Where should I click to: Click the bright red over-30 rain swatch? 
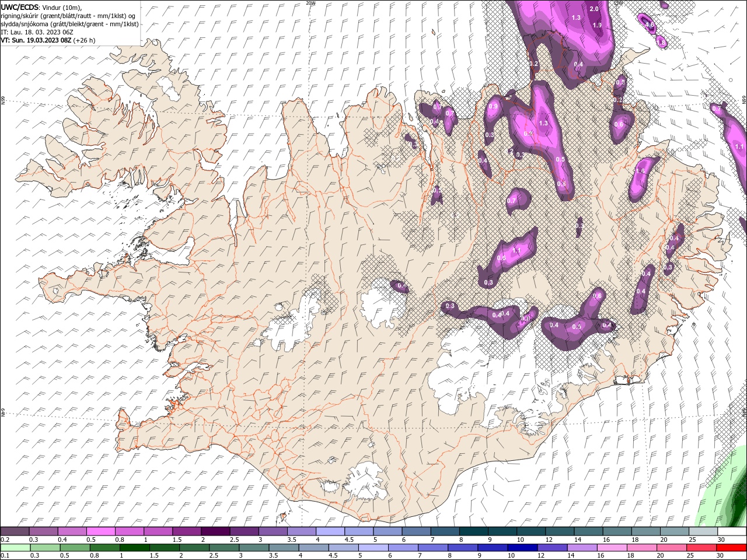pos(731,547)
